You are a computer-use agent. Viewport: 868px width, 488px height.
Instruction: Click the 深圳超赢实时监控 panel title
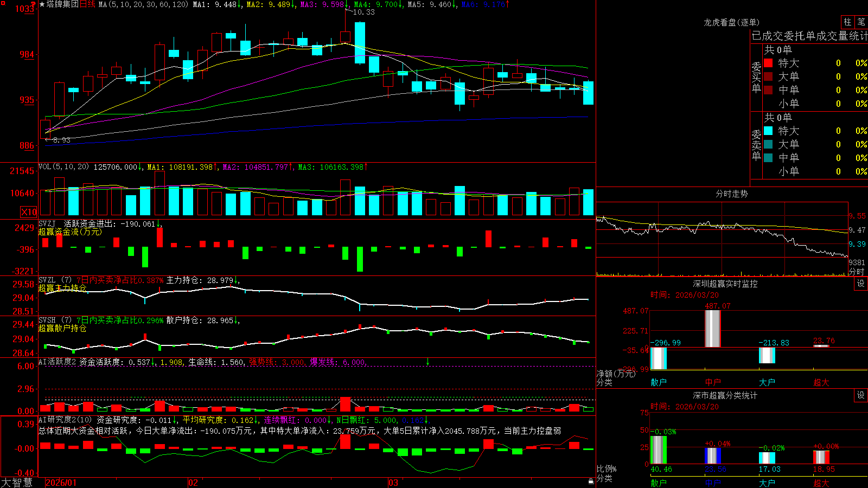[x=725, y=284]
